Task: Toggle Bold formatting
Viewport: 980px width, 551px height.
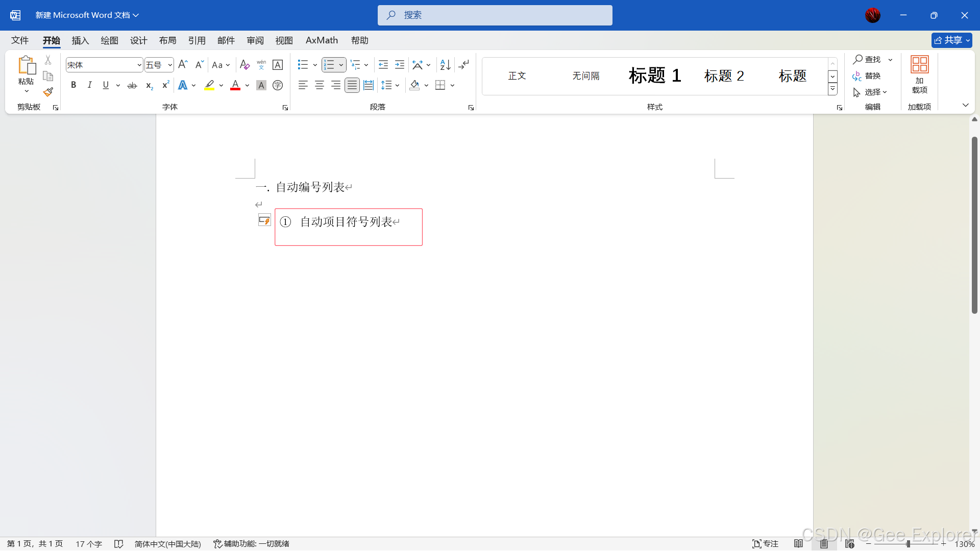Action: (73, 85)
